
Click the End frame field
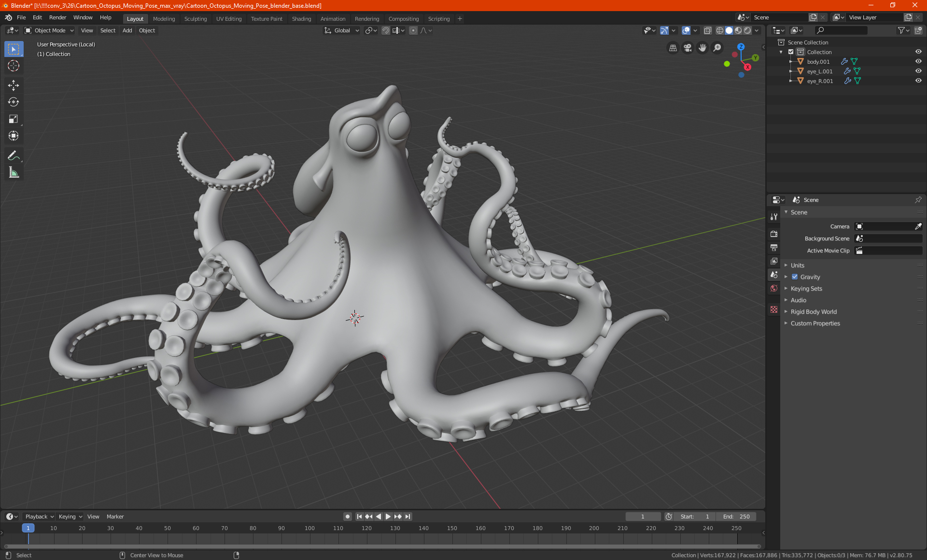tap(736, 517)
